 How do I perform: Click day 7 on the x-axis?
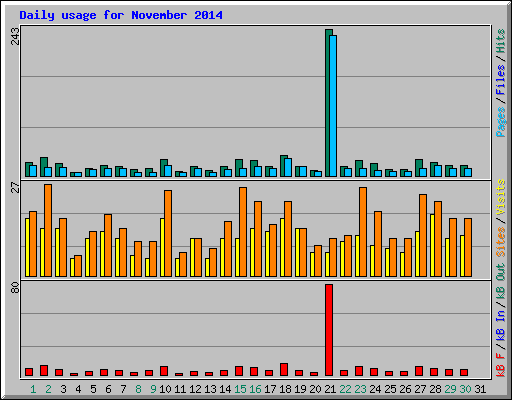[123, 389]
